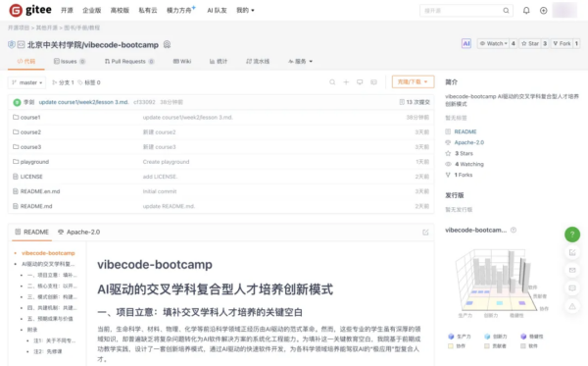The height and width of the screenshot is (366, 588).
Task: Open the 开源 navigation menu item
Action: [67, 10]
